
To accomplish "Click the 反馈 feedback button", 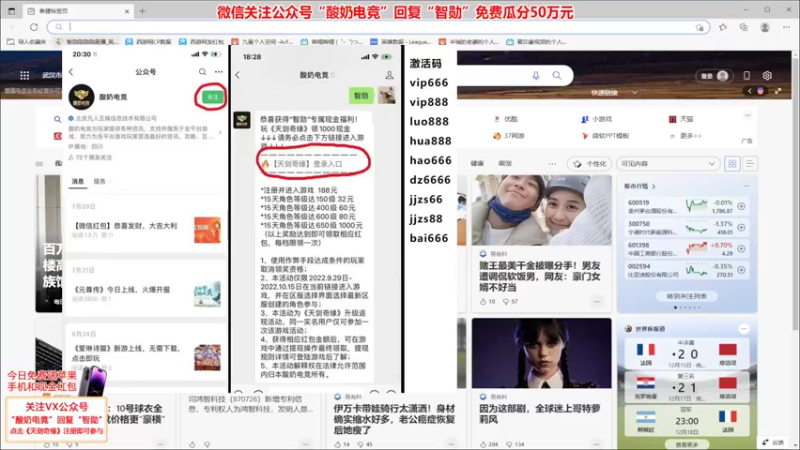I will 773,442.
